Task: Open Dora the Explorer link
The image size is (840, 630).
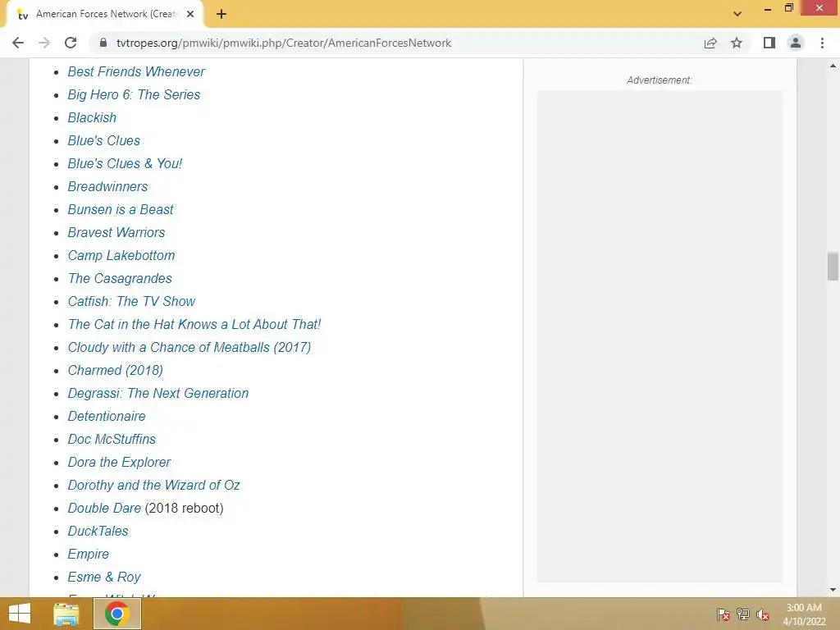Action: [119, 463]
